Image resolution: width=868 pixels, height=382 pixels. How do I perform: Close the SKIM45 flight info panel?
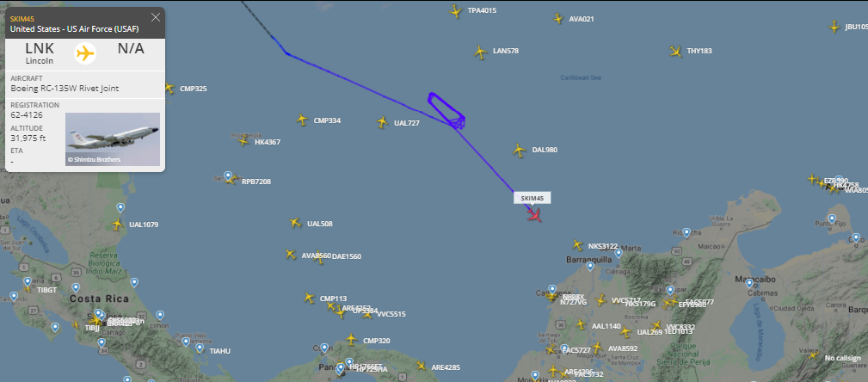156,17
